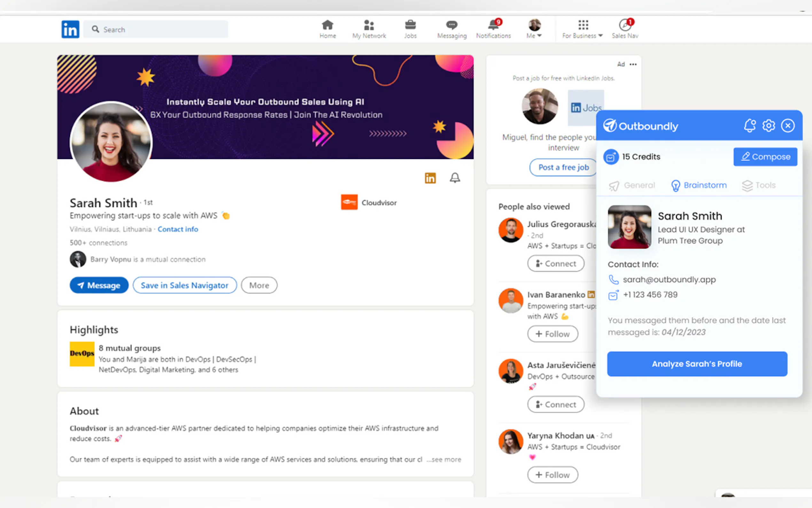
Task: Open Outboundly notifications bell icon
Action: tap(750, 126)
